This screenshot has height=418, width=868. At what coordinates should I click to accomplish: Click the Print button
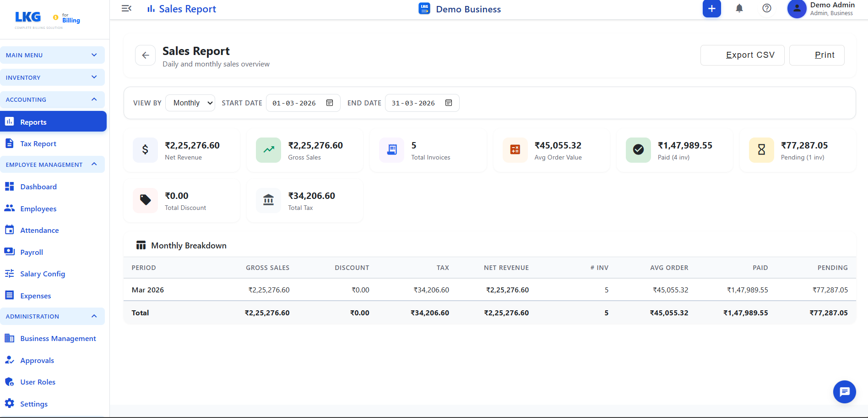click(817, 55)
